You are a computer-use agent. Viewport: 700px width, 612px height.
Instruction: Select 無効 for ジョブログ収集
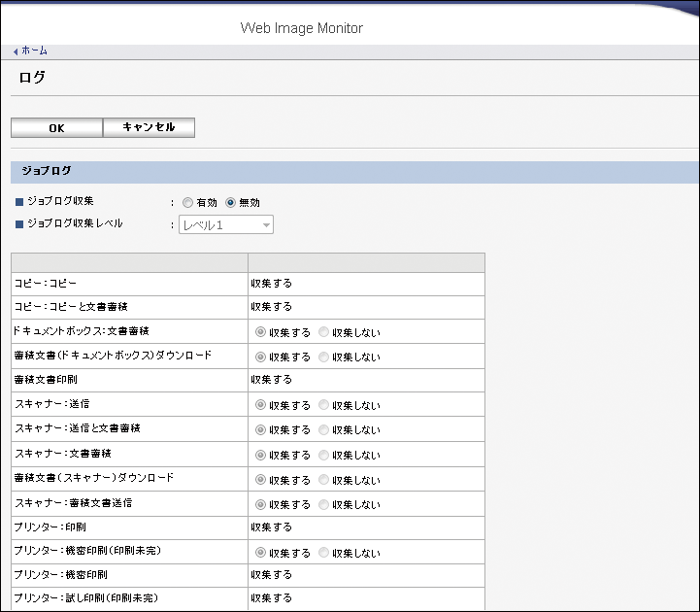[230, 203]
